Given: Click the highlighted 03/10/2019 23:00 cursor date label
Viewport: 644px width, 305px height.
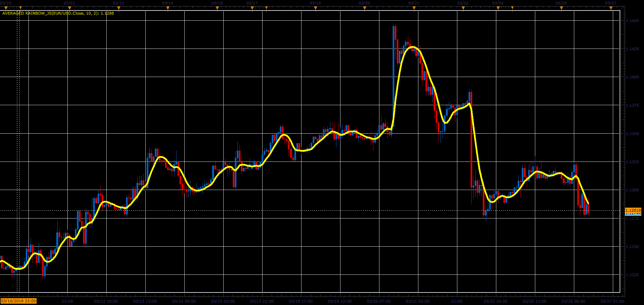Looking at the screenshot, I should 18,301.
